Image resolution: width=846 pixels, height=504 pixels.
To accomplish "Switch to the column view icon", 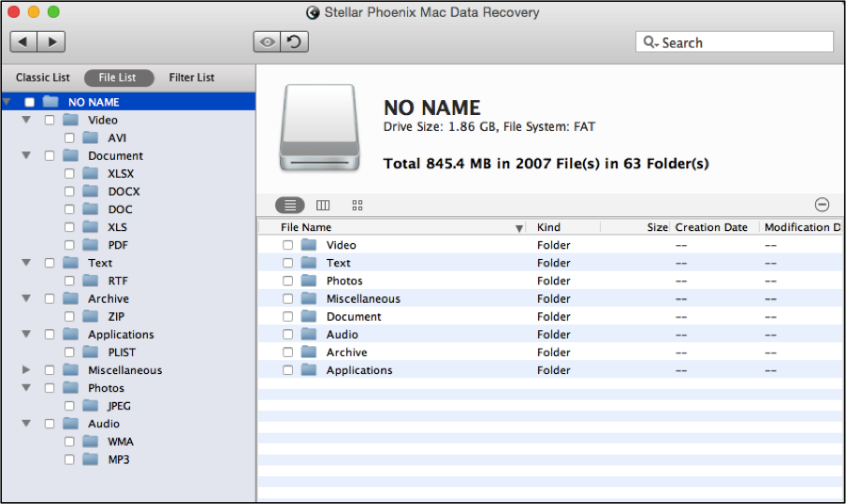I will click(323, 206).
